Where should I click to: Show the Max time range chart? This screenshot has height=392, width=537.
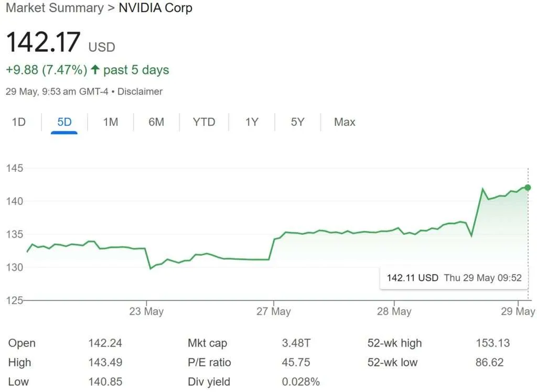[x=345, y=122]
